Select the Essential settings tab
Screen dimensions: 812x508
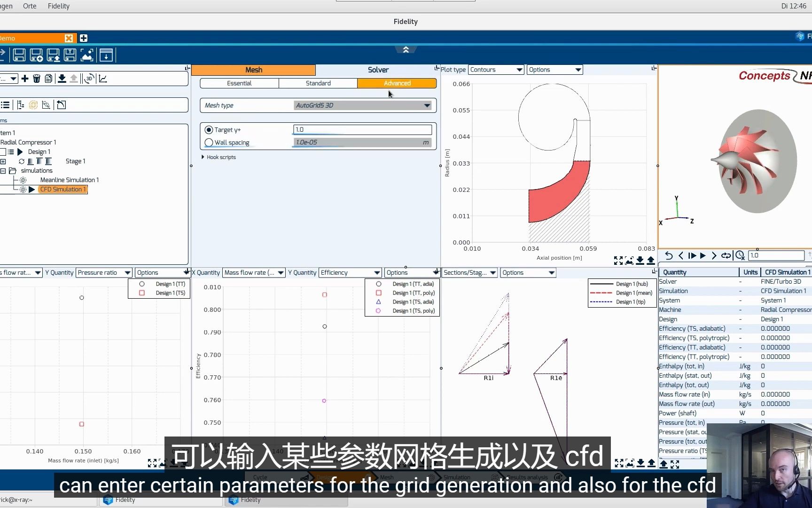click(x=239, y=83)
